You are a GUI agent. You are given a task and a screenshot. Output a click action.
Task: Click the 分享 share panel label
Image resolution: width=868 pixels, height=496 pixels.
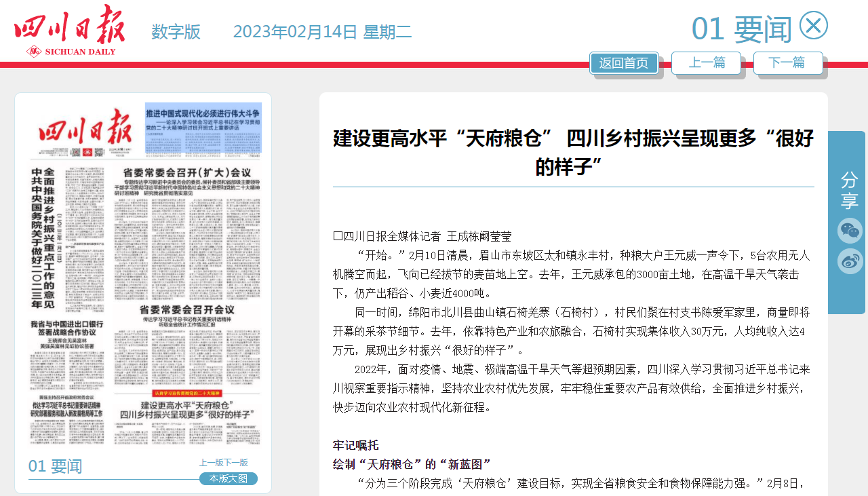pyautogui.click(x=849, y=190)
